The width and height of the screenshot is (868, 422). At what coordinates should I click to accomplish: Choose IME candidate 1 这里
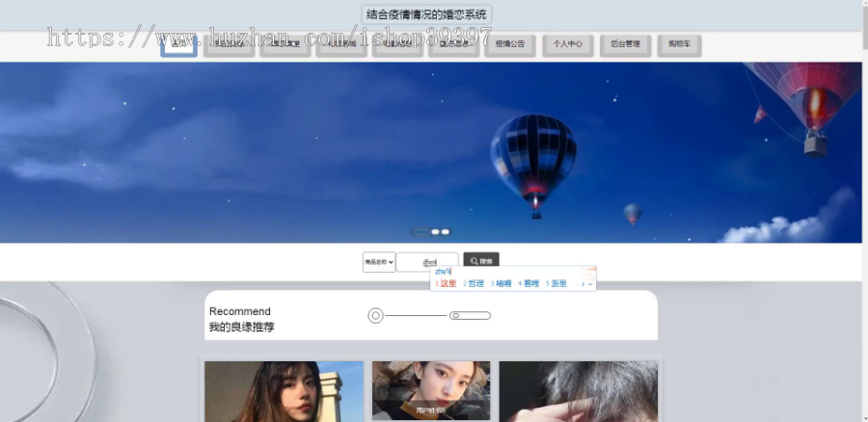(x=446, y=283)
